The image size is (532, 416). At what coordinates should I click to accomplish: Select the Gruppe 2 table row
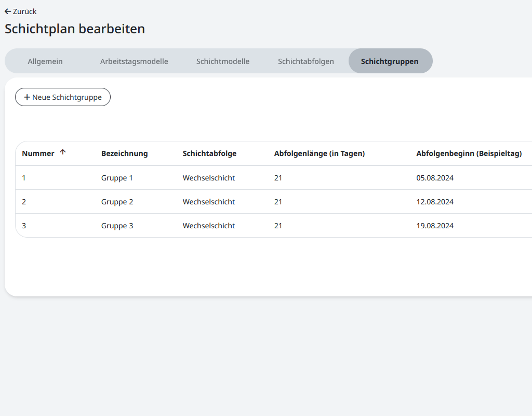(x=117, y=202)
